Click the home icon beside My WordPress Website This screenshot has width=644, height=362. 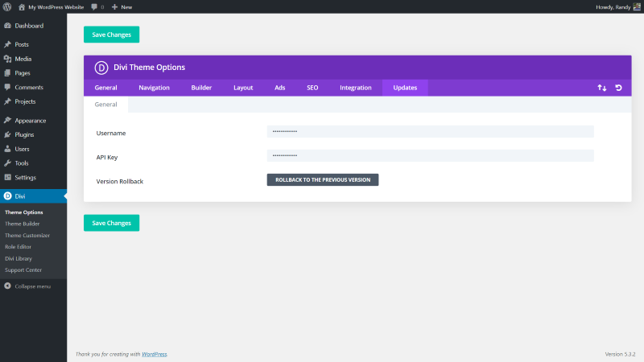[x=22, y=7]
